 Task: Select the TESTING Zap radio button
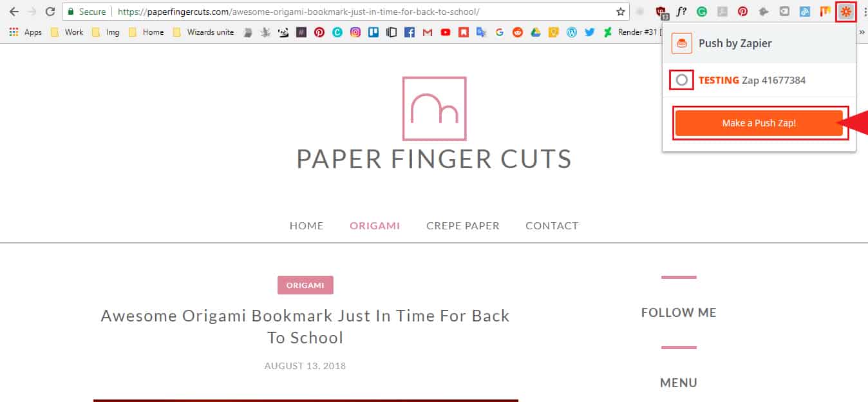point(682,81)
